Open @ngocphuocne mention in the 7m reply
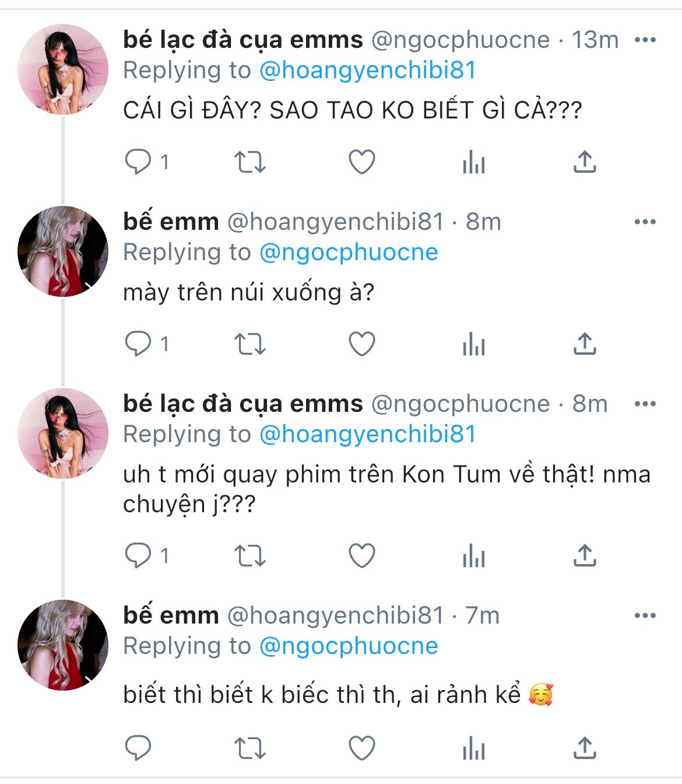 click(x=348, y=646)
